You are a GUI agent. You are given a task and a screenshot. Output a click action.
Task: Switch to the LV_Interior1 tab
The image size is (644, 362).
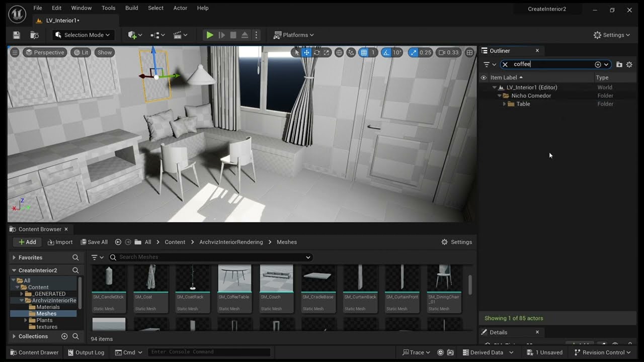(62, 21)
